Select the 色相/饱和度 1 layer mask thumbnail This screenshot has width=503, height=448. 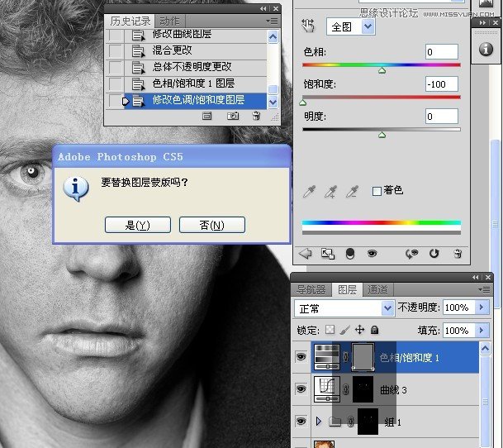tap(363, 357)
